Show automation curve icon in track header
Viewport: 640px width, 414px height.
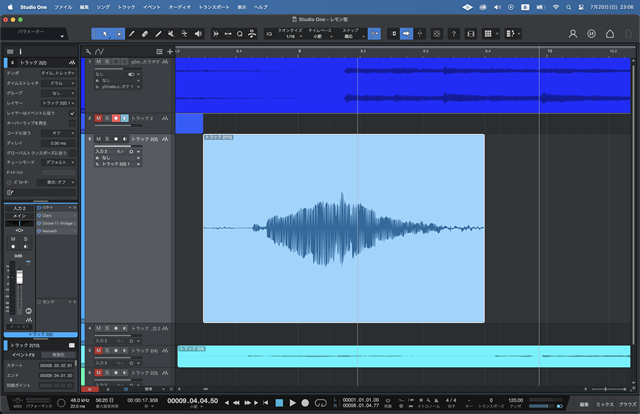point(99,51)
